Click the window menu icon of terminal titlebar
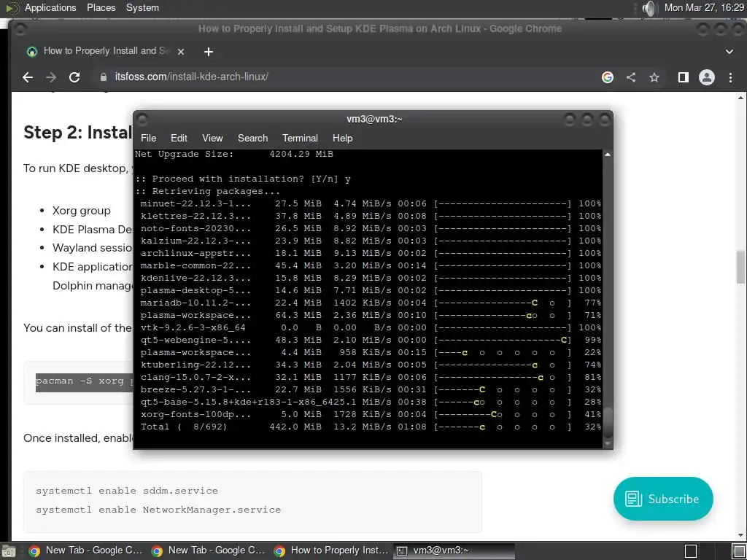Image resolution: width=747 pixels, height=560 pixels. pyautogui.click(x=142, y=119)
